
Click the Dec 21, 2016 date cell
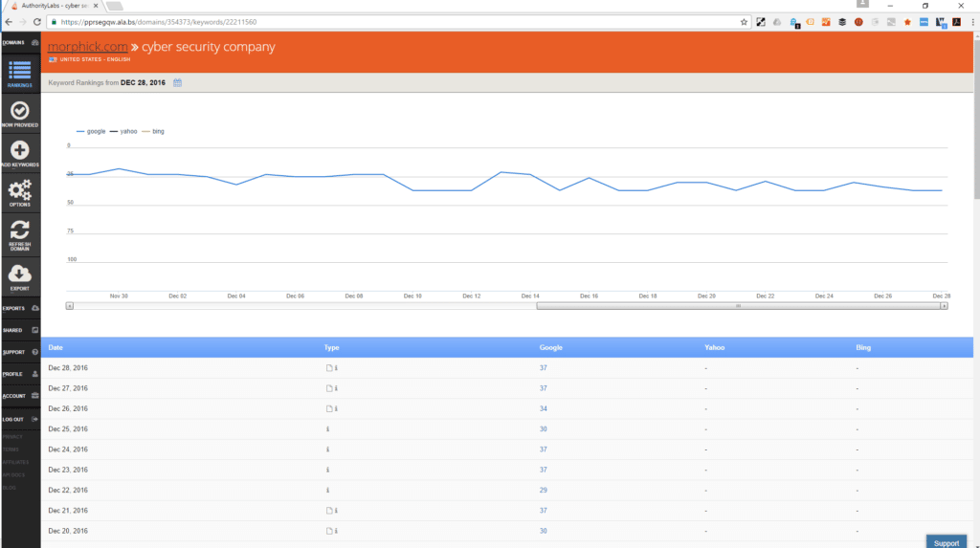pyautogui.click(x=68, y=511)
